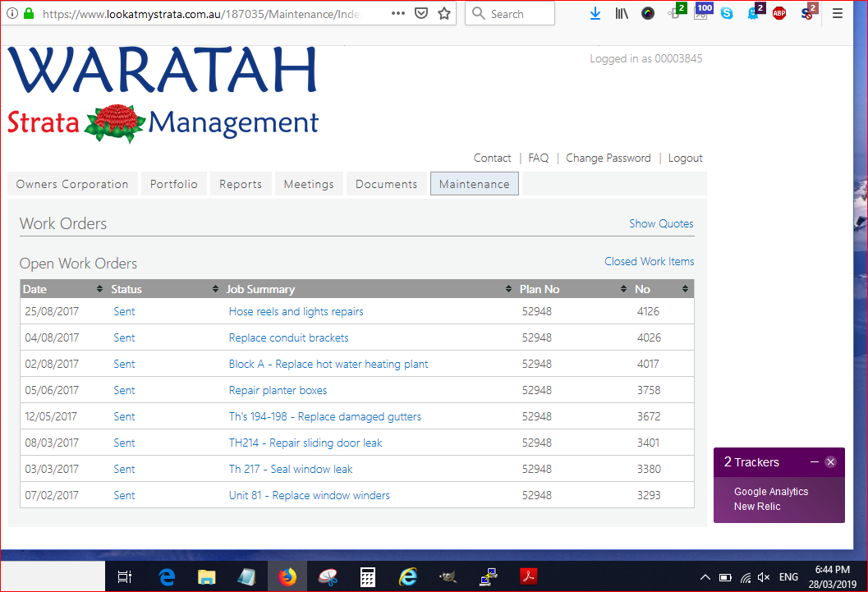Click the Closed Work Items link

tap(649, 261)
